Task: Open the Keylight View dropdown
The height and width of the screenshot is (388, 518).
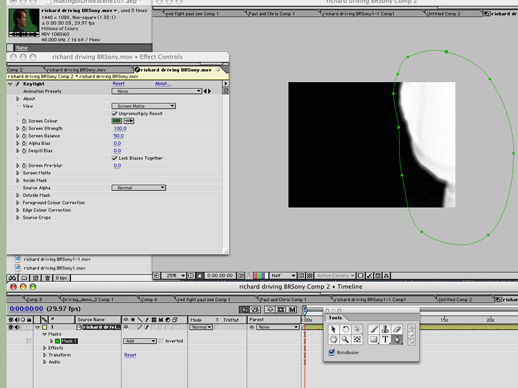Action: coord(143,106)
